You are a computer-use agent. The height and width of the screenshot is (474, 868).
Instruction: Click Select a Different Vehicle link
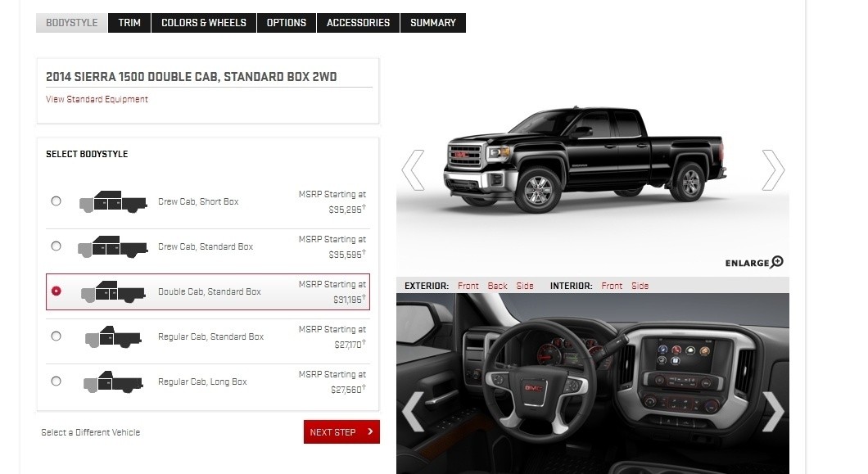point(91,432)
